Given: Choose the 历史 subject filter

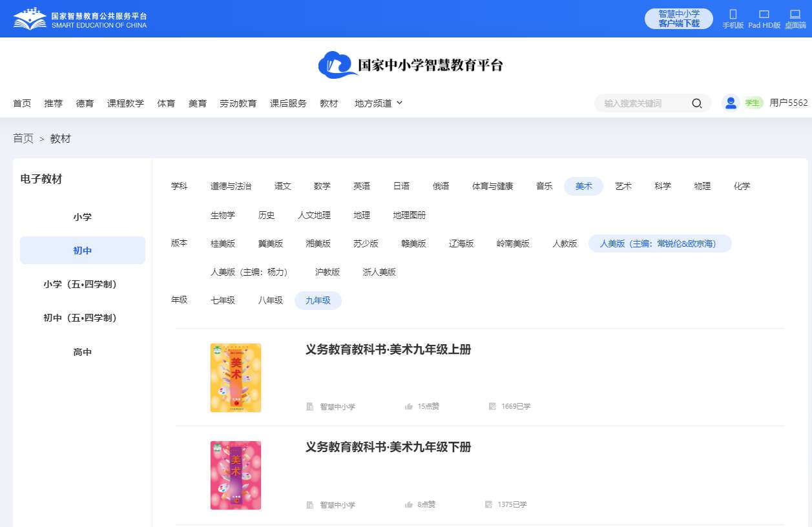Looking at the screenshot, I should click(x=267, y=215).
